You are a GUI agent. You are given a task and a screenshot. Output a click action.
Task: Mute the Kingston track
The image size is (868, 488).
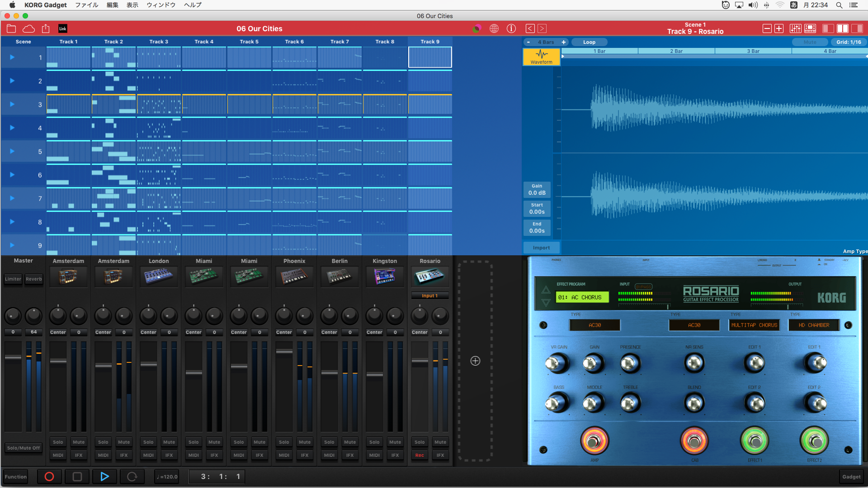tap(395, 442)
